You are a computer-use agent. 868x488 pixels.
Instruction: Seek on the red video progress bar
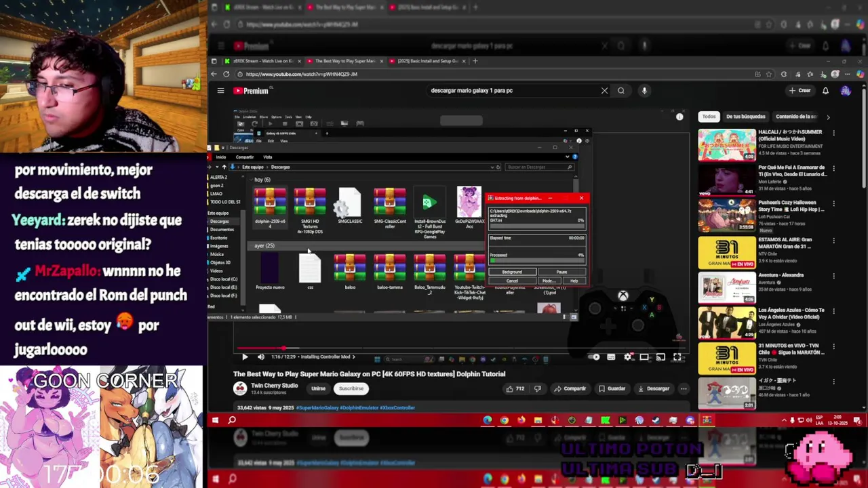coord(461,348)
